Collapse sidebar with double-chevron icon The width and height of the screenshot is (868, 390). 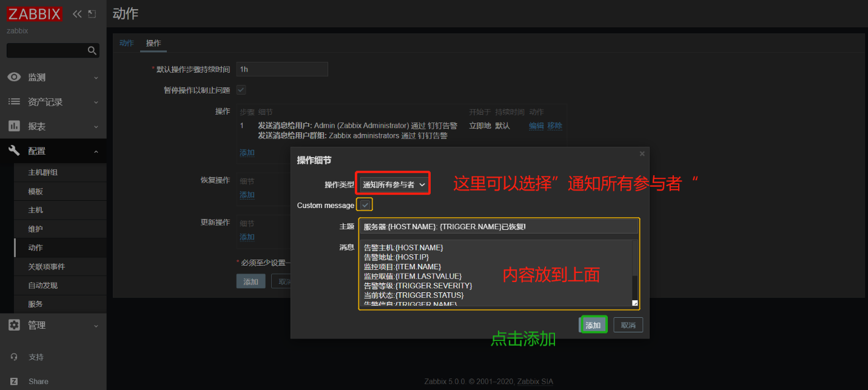77,13
